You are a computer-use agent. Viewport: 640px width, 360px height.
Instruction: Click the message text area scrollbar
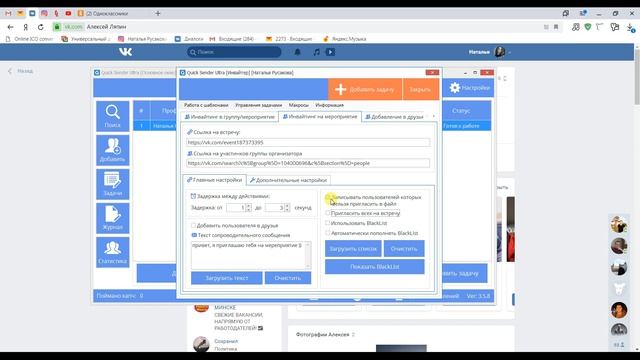[308, 255]
